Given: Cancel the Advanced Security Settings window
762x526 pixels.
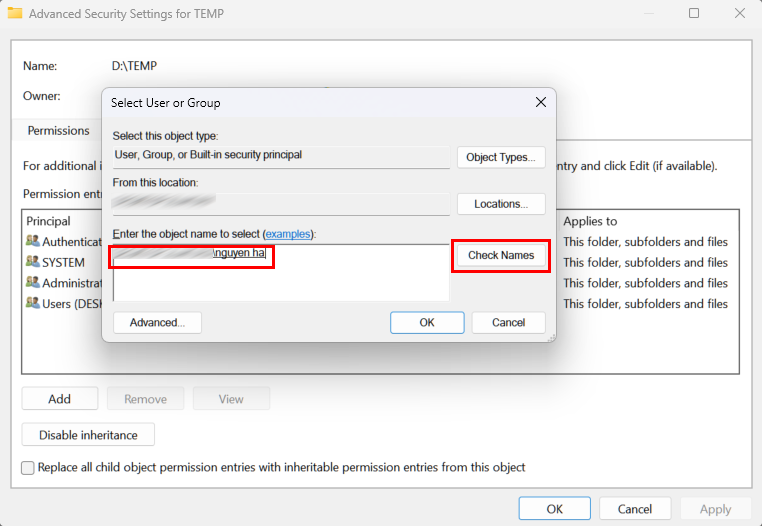Looking at the screenshot, I should pyautogui.click(x=635, y=509).
